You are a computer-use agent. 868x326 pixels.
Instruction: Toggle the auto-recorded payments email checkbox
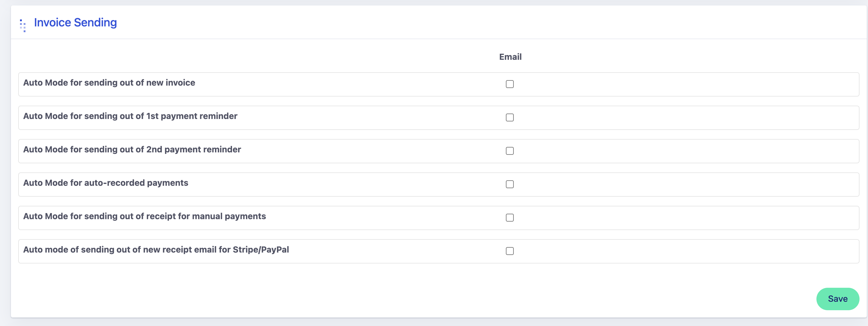pos(510,185)
